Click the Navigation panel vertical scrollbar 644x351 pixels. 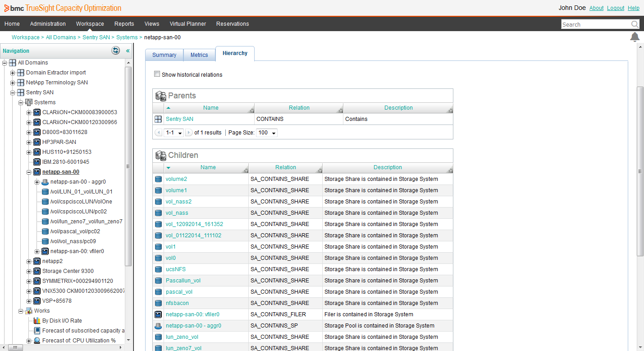[x=128, y=166]
